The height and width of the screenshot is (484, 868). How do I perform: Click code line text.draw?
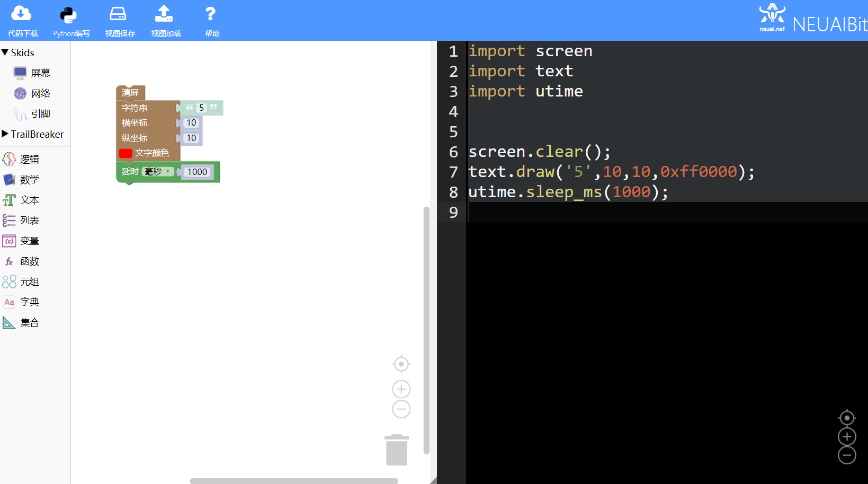tap(612, 172)
